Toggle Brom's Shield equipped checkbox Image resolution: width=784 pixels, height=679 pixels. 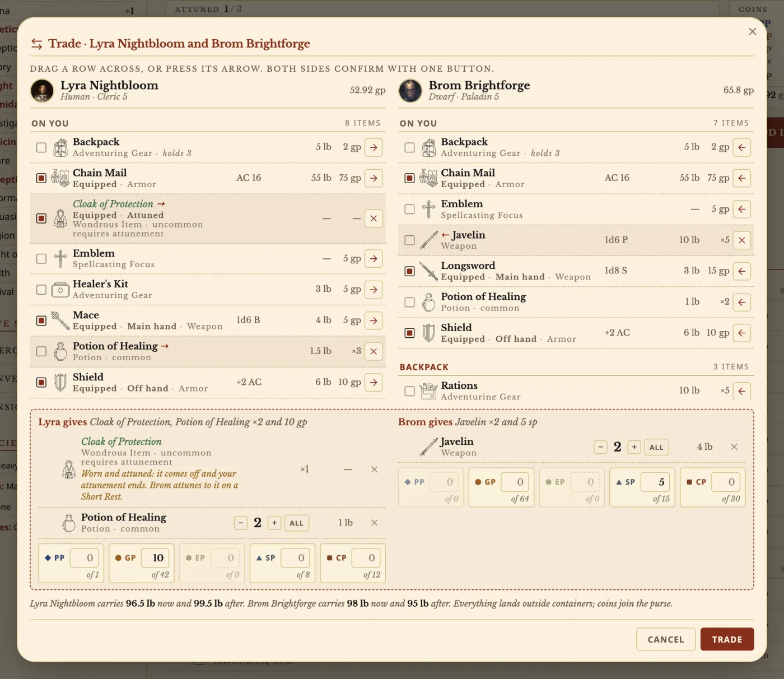pyautogui.click(x=410, y=333)
